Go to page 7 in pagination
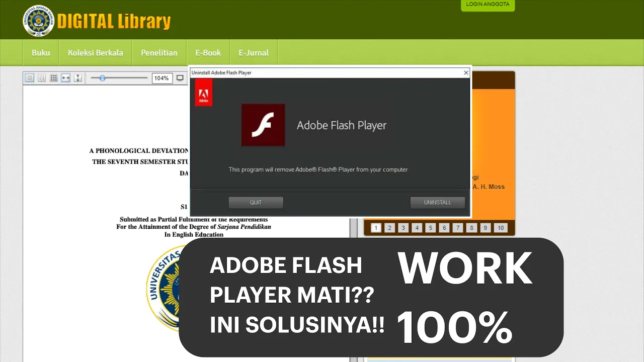This screenshot has width=644, height=362. (x=457, y=228)
